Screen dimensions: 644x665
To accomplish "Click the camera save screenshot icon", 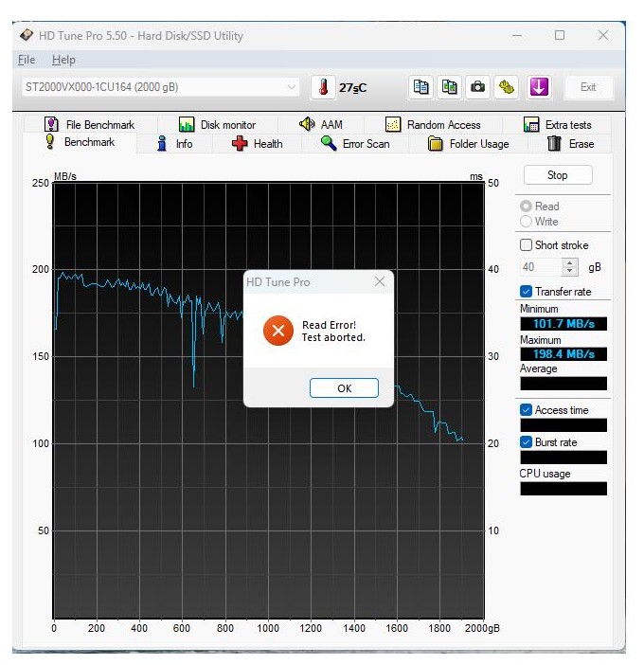I will [x=478, y=87].
